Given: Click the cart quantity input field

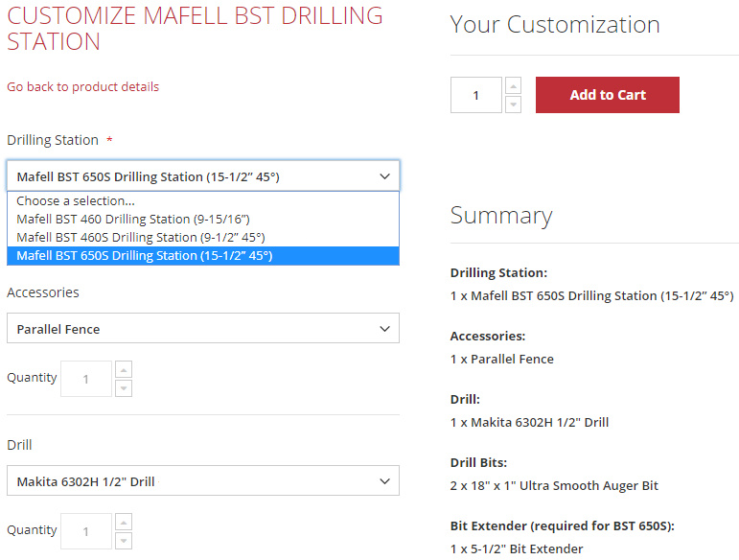Looking at the screenshot, I should [475, 95].
